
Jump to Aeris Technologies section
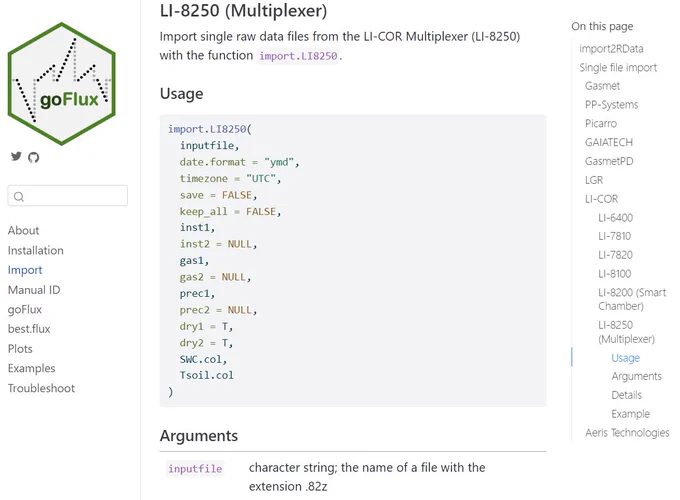pyautogui.click(x=627, y=433)
